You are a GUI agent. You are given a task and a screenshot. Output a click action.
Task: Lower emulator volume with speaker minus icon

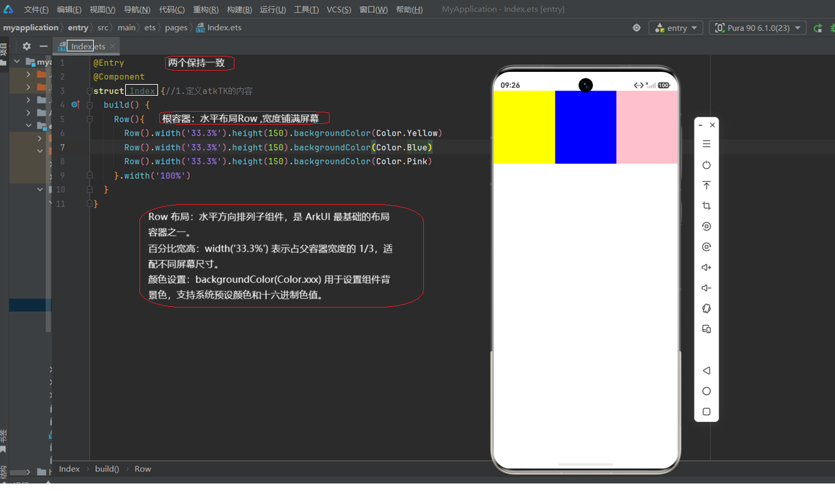707,288
